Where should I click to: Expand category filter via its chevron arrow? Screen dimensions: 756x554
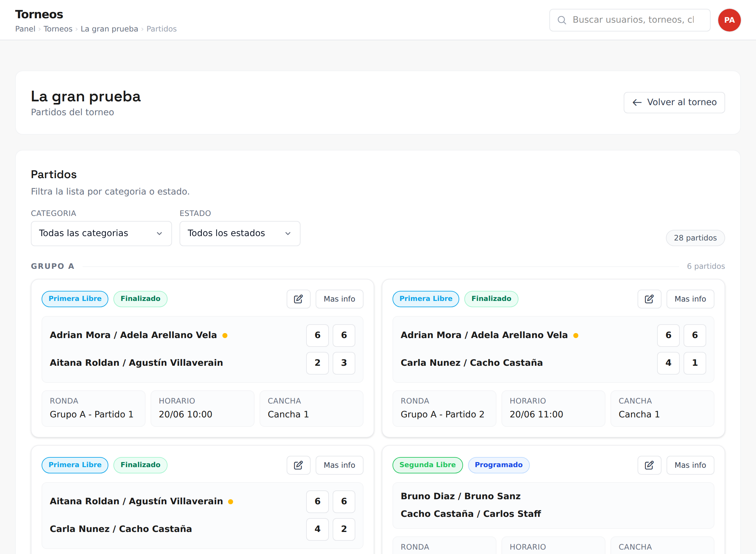159,234
